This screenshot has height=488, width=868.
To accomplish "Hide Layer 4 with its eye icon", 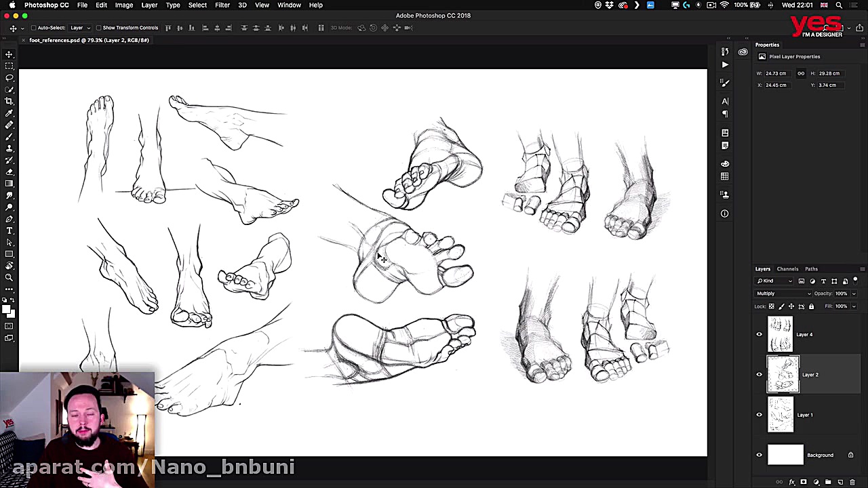I will [759, 334].
